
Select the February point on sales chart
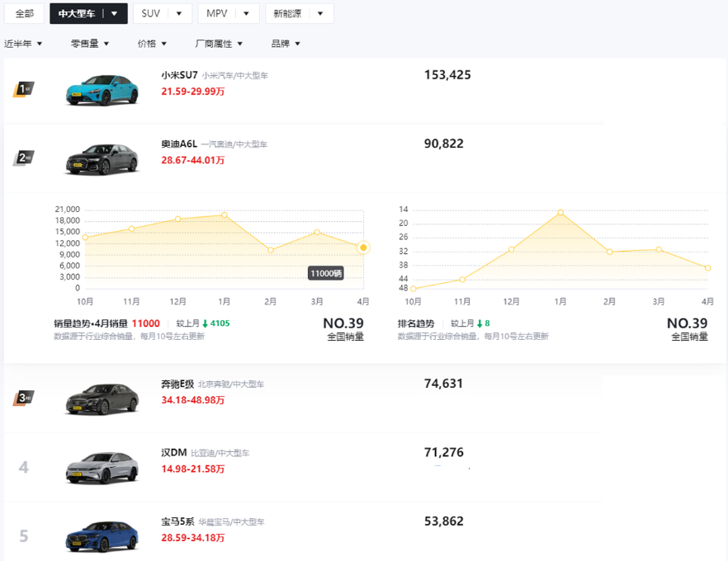point(271,250)
